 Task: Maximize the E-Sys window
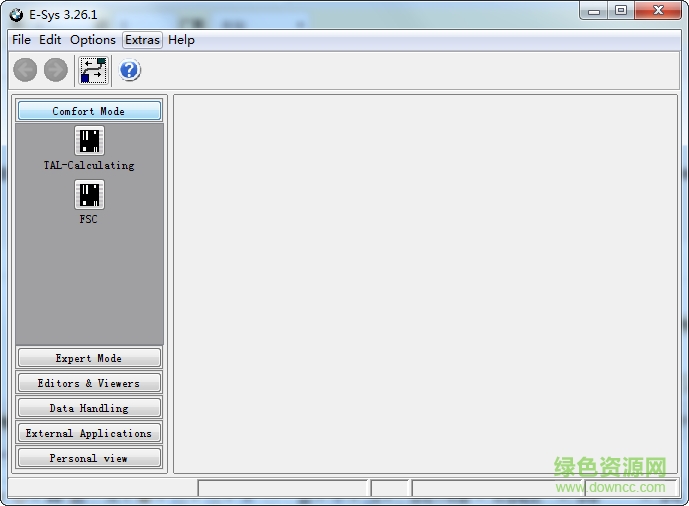click(x=621, y=11)
